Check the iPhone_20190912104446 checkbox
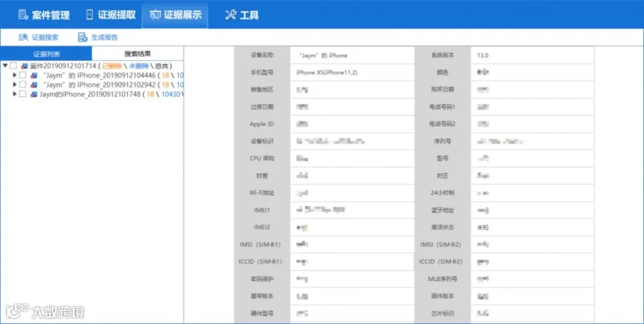The width and height of the screenshot is (644, 324). point(23,75)
